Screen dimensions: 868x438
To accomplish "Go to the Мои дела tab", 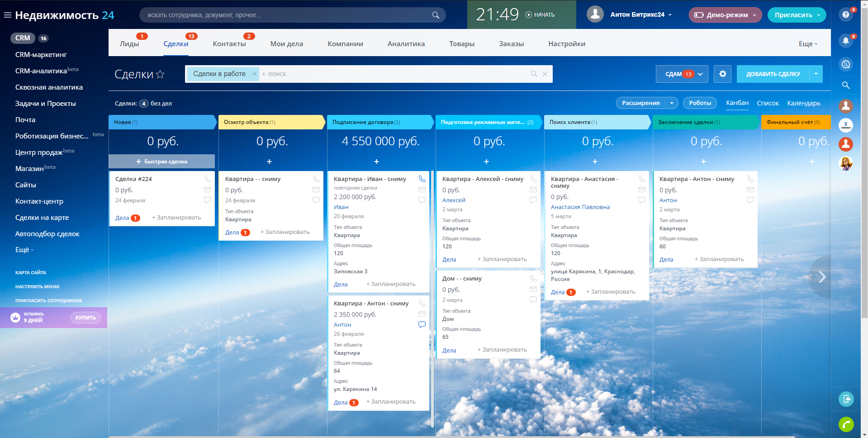I will click(287, 44).
